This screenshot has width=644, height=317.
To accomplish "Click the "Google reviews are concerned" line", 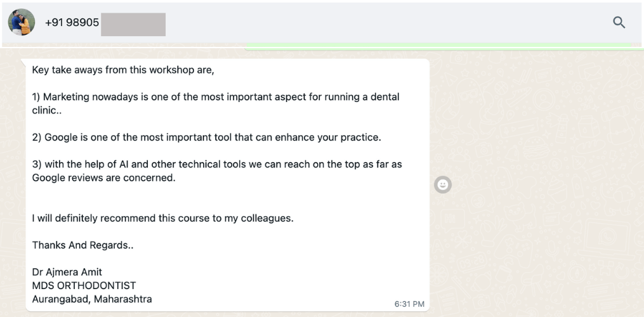I will (103, 178).
